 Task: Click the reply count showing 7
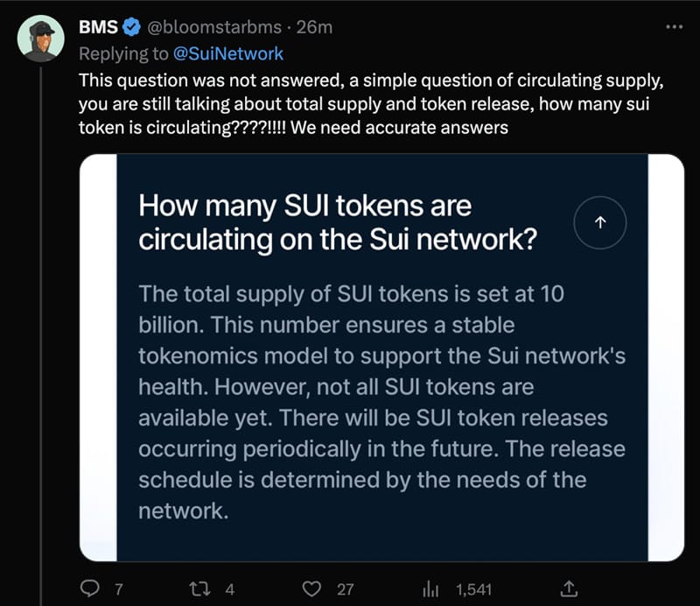(118, 589)
